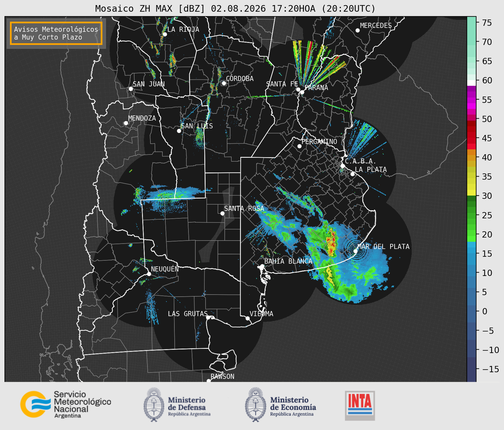Click the white 60 dBZ band on the scale
Viewport: 504px width, 430px height.
click(x=471, y=83)
